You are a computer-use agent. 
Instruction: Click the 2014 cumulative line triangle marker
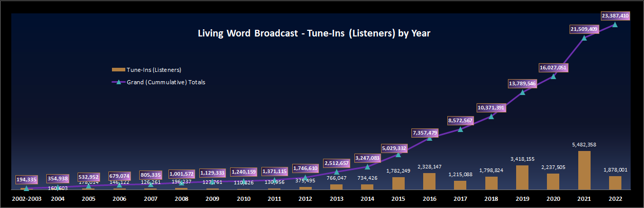tap(368, 166)
